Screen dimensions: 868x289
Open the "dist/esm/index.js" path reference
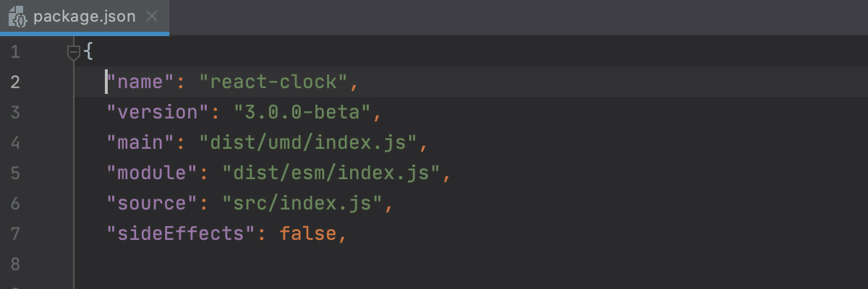click(x=331, y=173)
